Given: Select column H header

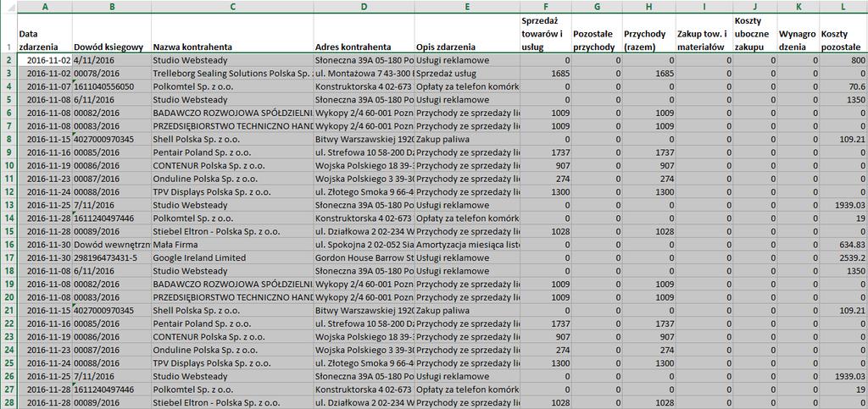Looking at the screenshot, I should [648, 7].
